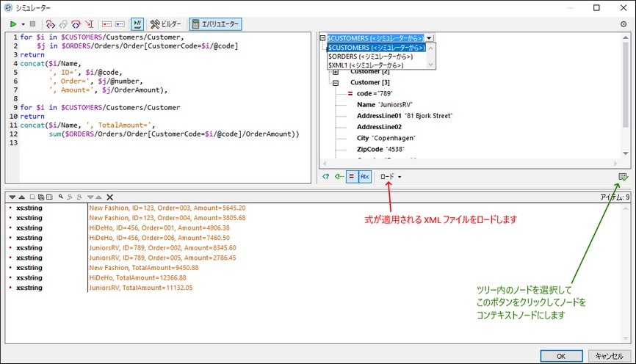Click the results pane scroll-down arrow

pyautogui.click(x=626, y=339)
